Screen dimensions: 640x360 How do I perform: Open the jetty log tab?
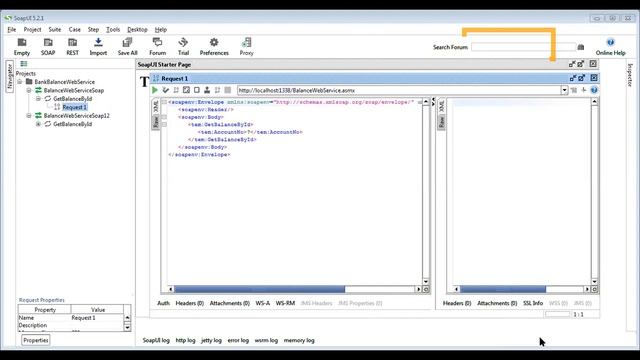[211, 340]
